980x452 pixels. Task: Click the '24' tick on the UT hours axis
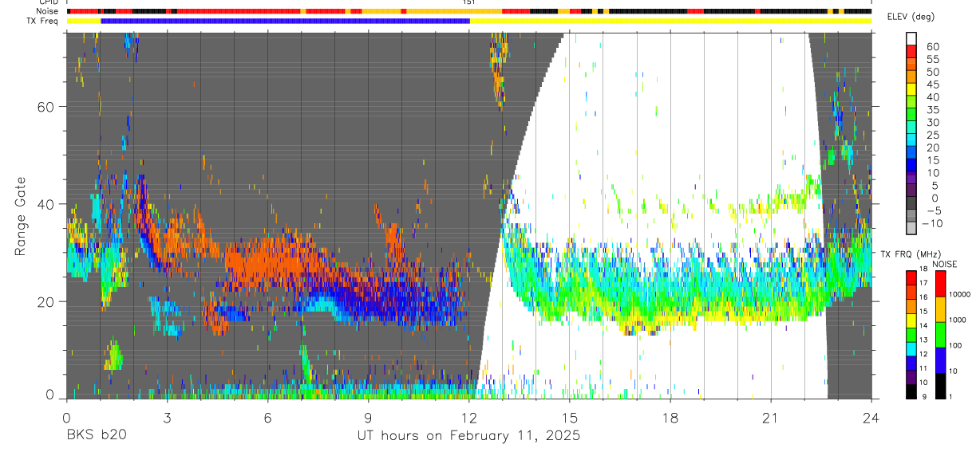871,417
